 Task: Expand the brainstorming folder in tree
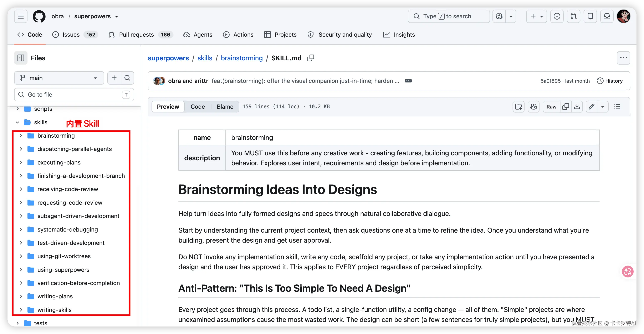(x=21, y=136)
